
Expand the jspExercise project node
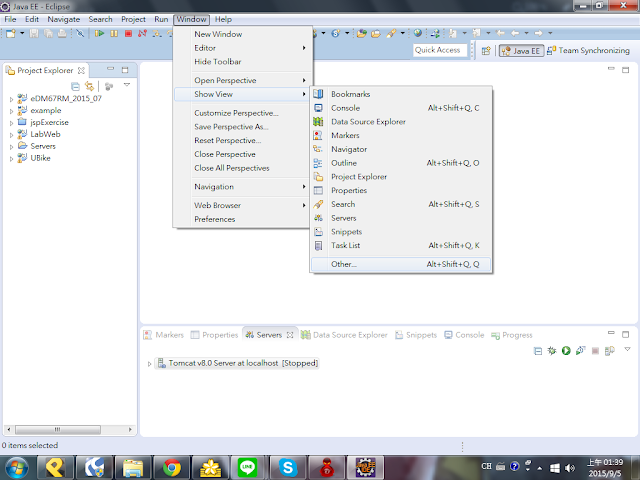tap(11, 123)
